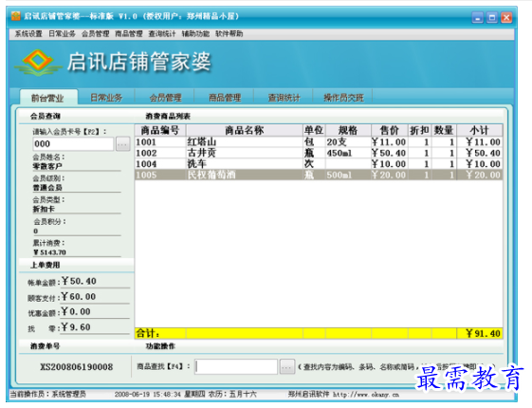Select product row 1004

[319, 164]
